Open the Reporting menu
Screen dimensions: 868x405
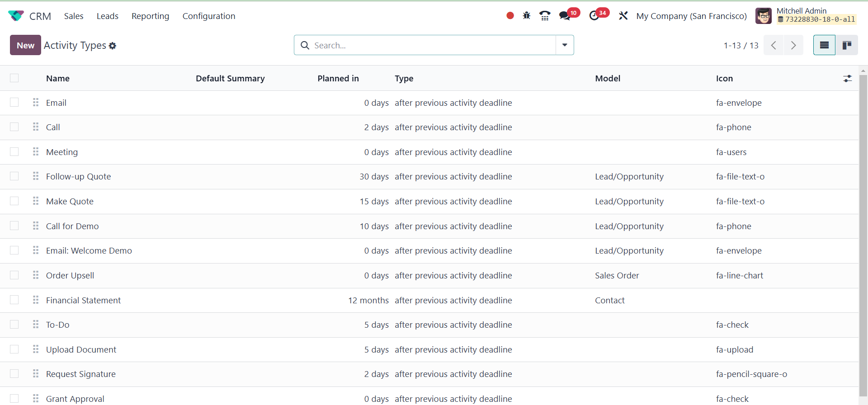point(150,16)
